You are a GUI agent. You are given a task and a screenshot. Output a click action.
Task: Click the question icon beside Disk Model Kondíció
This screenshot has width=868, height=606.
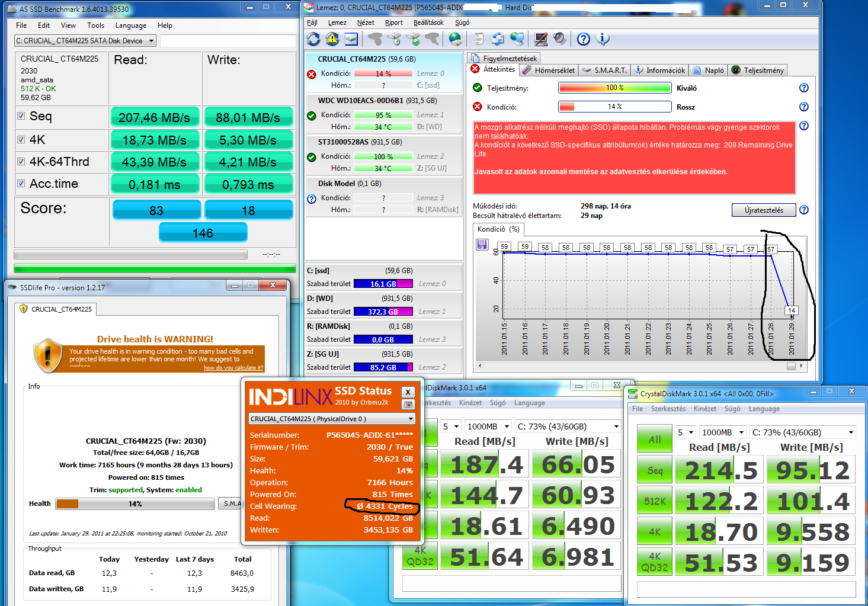click(x=312, y=199)
